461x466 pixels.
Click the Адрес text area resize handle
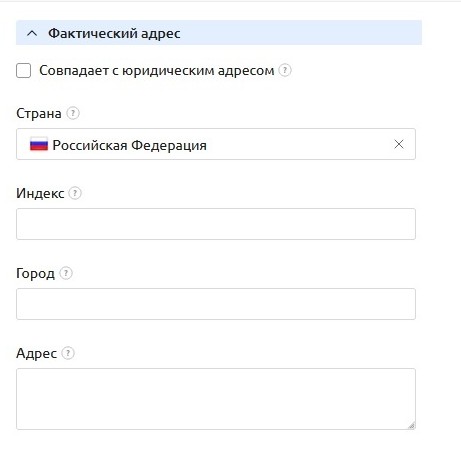(x=411, y=426)
